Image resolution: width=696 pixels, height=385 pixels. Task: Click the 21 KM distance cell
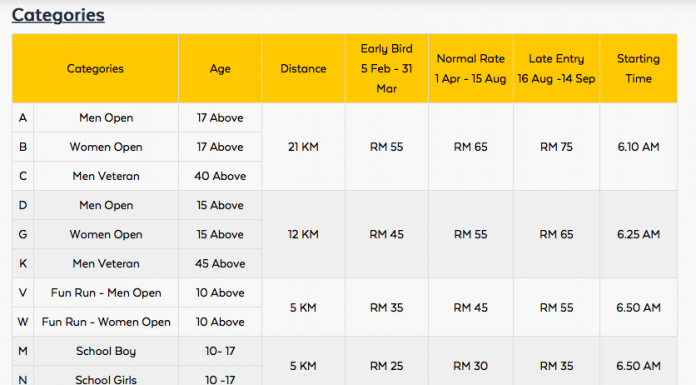[x=303, y=147]
